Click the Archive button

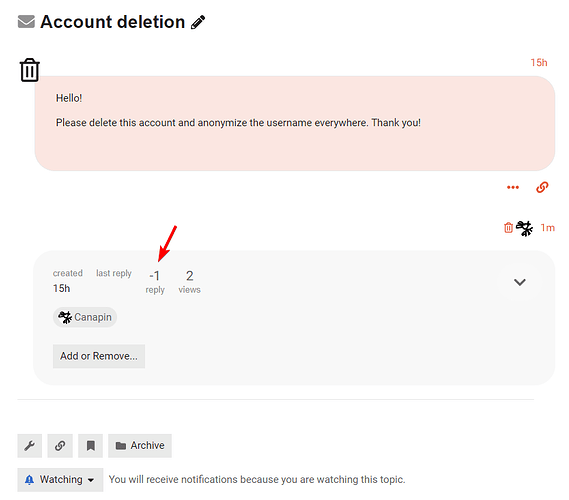(140, 446)
